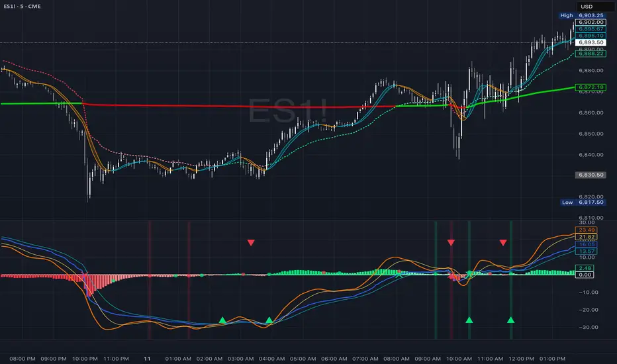Image resolution: width=617 pixels, height=364 pixels.
Task: Click the 02:00 AM time axis label
Action: (x=209, y=359)
